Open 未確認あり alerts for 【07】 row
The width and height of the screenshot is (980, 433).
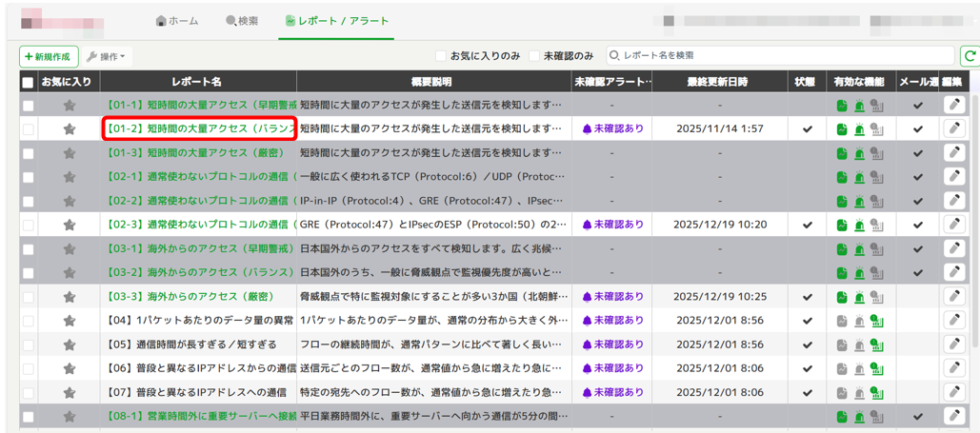[613, 392]
